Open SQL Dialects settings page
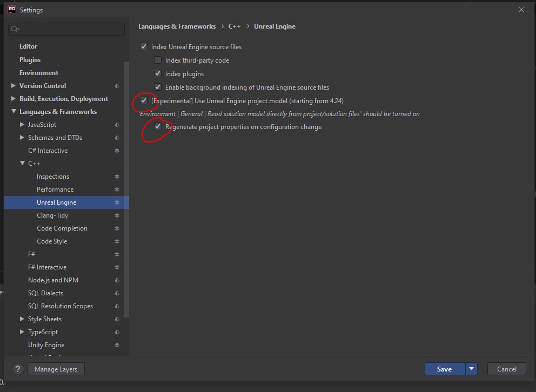Viewport: 536px width, 392px height. pos(46,293)
